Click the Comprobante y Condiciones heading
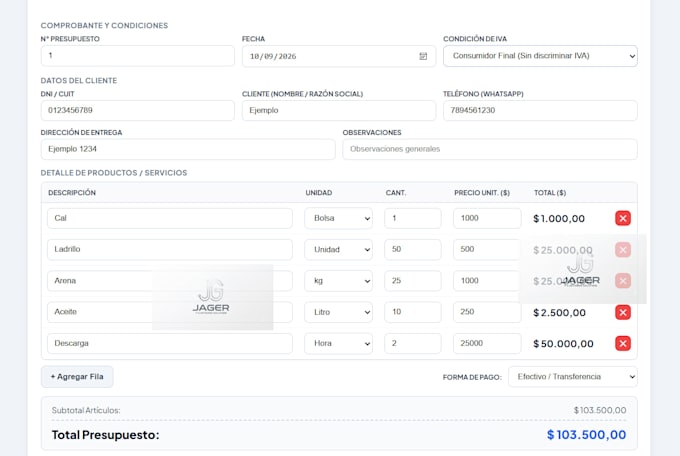Screen dimensions: 680x456 pos(104,26)
